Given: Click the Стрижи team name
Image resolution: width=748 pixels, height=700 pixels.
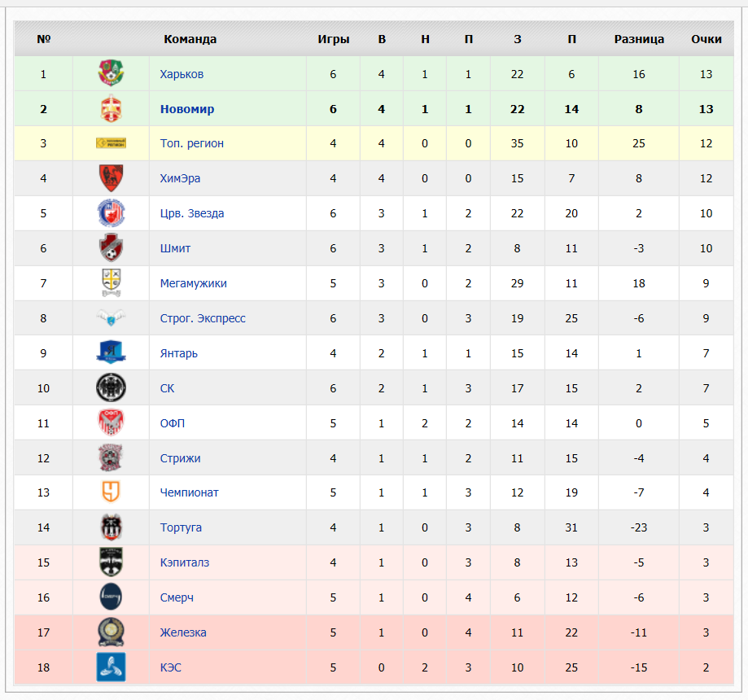Looking at the screenshot, I should pyautogui.click(x=181, y=458).
